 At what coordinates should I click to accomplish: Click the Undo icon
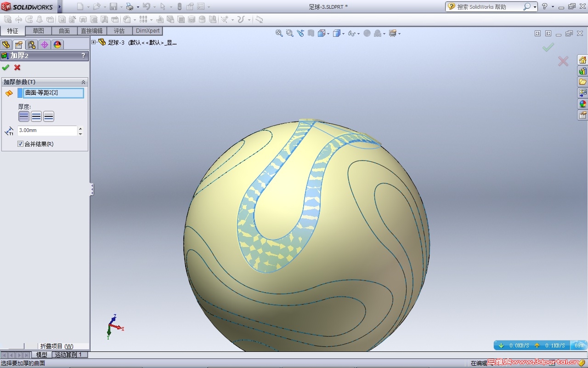146,6
